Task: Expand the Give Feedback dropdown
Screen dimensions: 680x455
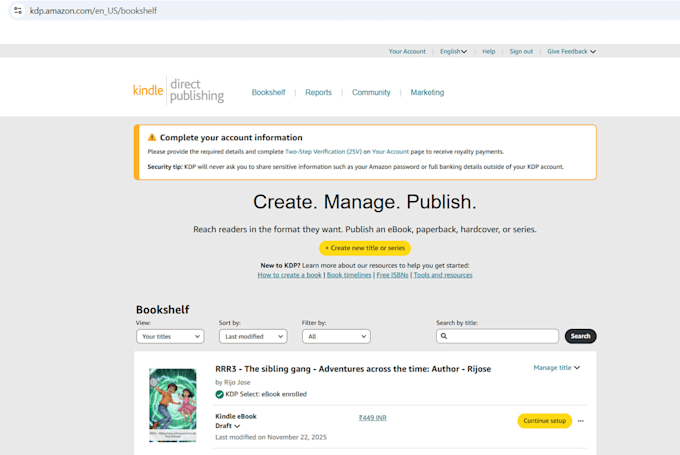Action: click(571, 51)
